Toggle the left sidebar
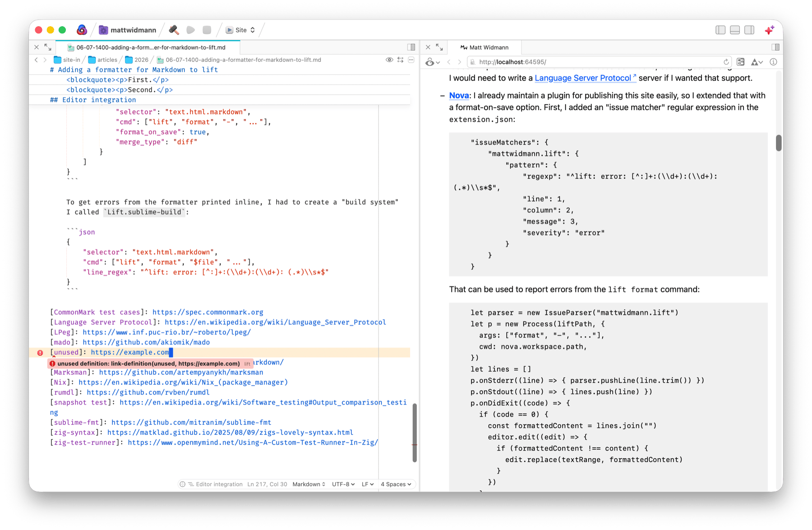812x530 pixels. 720,30
